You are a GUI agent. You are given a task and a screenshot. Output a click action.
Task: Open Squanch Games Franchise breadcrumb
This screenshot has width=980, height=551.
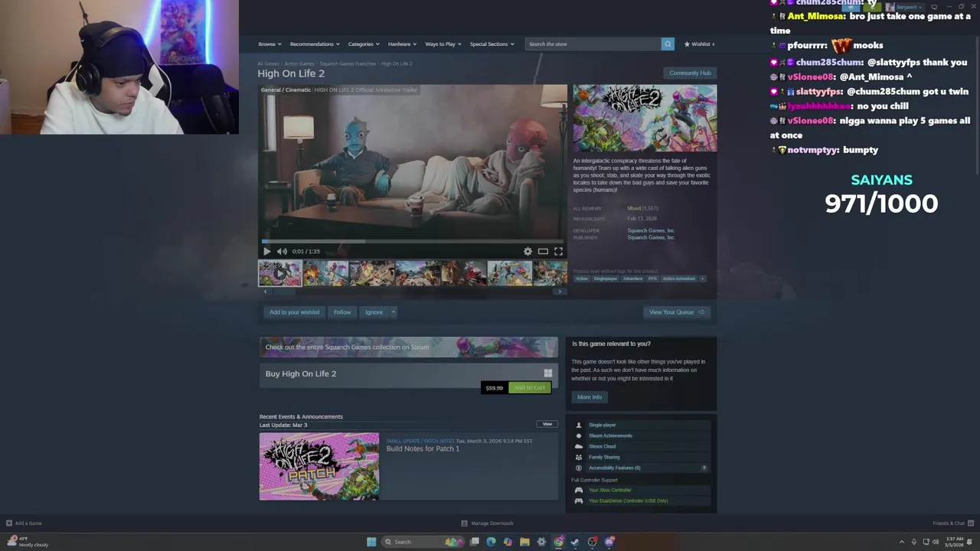click(x=348, y=64)
